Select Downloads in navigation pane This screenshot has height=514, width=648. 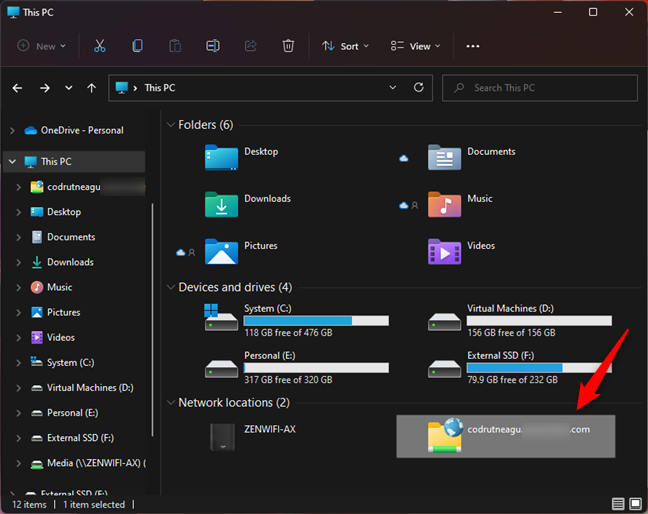tap(70, 262)
